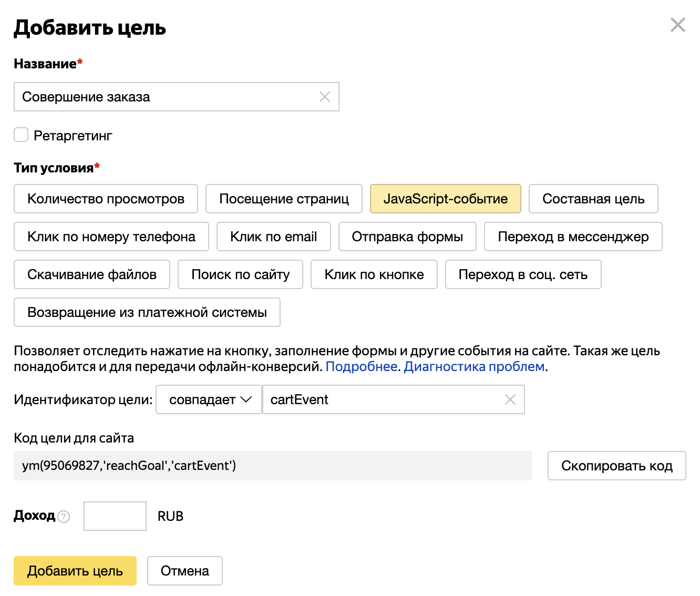The width and height of the screenshot is (700, 596).
Task: Click the Доход amount input field
Action: tap(115, 516)
